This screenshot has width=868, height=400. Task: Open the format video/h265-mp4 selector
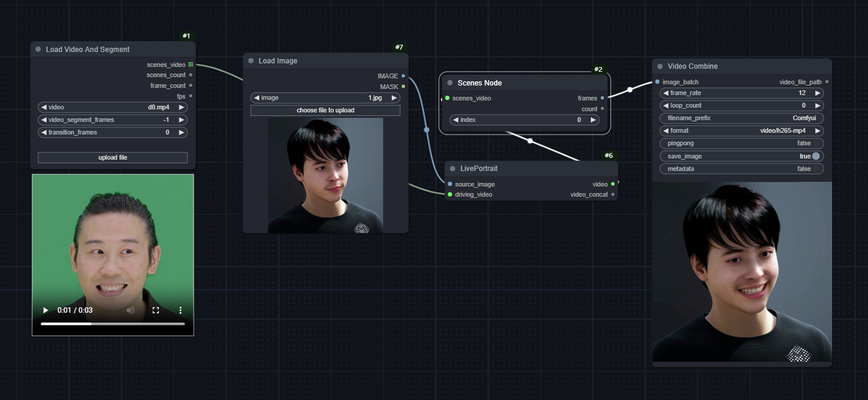click(x=742, y=131)
